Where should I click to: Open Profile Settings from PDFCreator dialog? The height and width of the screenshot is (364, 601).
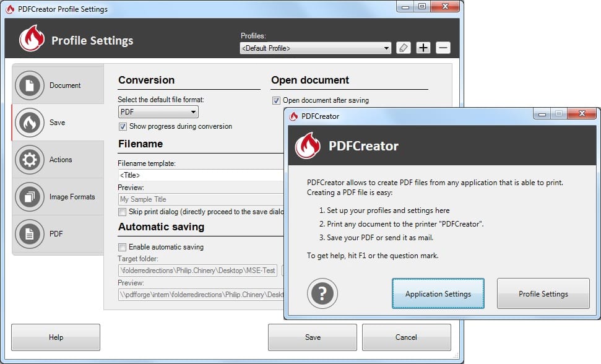(x=543, y=293)
